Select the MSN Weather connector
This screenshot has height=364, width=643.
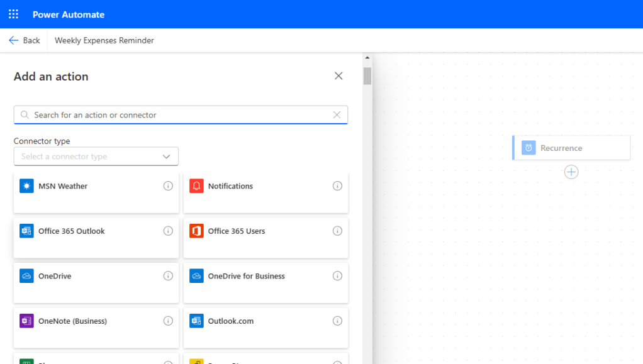(63, 186)
